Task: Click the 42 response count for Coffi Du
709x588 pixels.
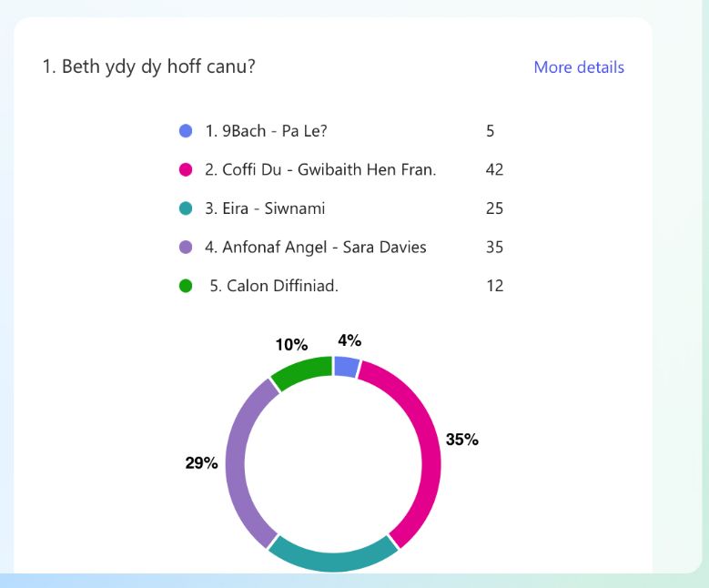Action: pyautogui.click(x=494, y=169)
